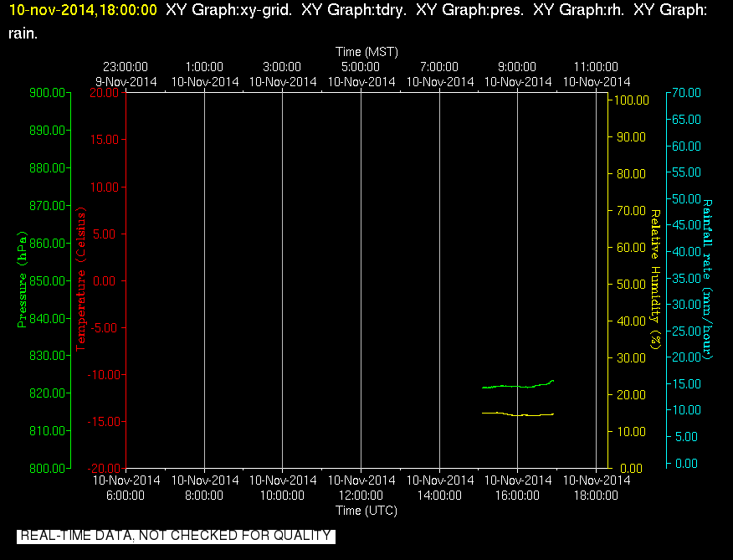This screenshot has height=560, width=733.
Task: Click REAL-TIME DATA, NOT CHECKED FOR QUALITY banner
Action: 176,536
